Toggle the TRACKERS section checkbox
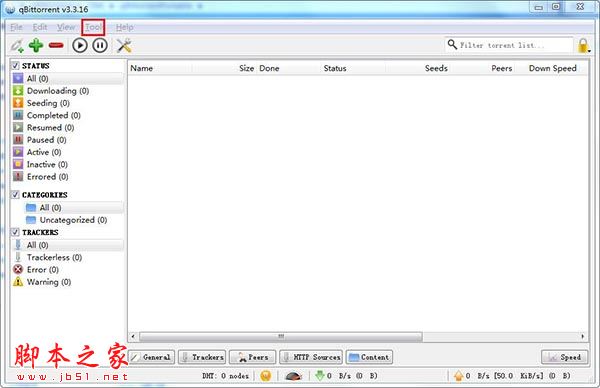The image size is (600, 388). (15, 232)
